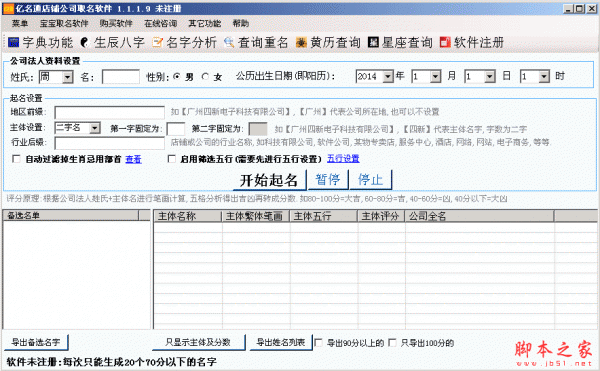Screen dimensions: 600x371
Task: Click the 只显示主体及分数 button
Action: (x=198, y=342)
